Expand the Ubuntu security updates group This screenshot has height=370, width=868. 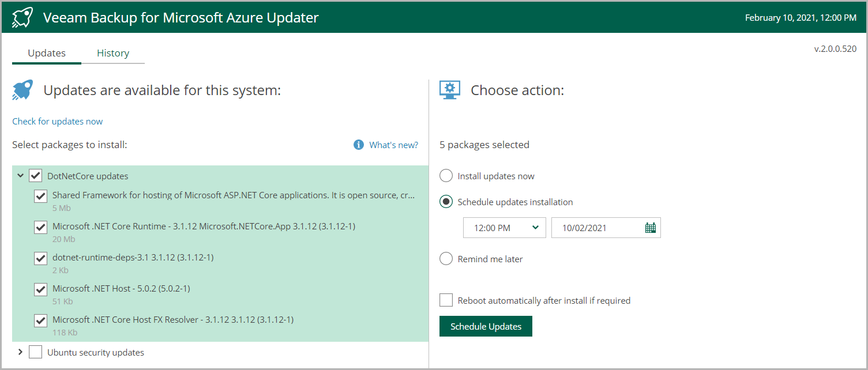(20, 352)
